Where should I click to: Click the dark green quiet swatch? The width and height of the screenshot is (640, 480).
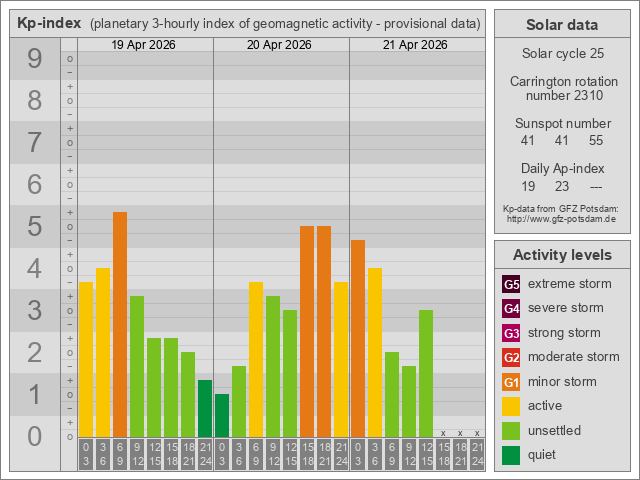[511, 455]
